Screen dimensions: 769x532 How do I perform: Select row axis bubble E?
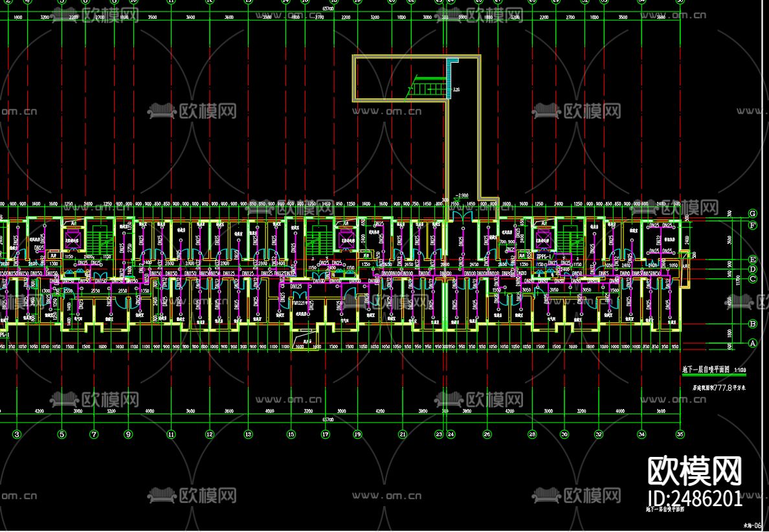[753, 260]
